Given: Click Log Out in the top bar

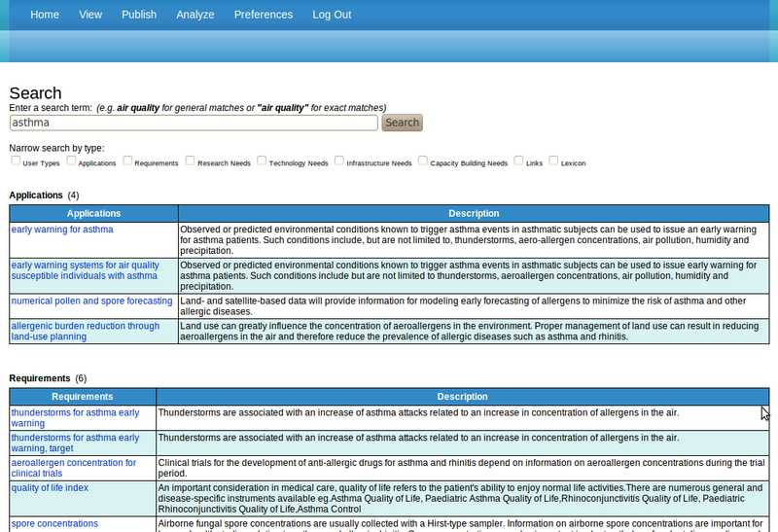Looking at the screenshot, I should tap(332, 15).
